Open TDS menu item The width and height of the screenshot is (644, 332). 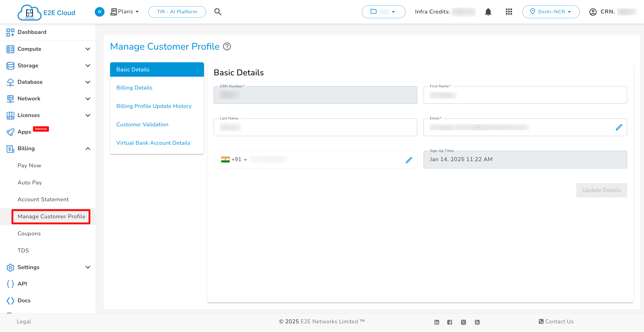pos(23,250)
